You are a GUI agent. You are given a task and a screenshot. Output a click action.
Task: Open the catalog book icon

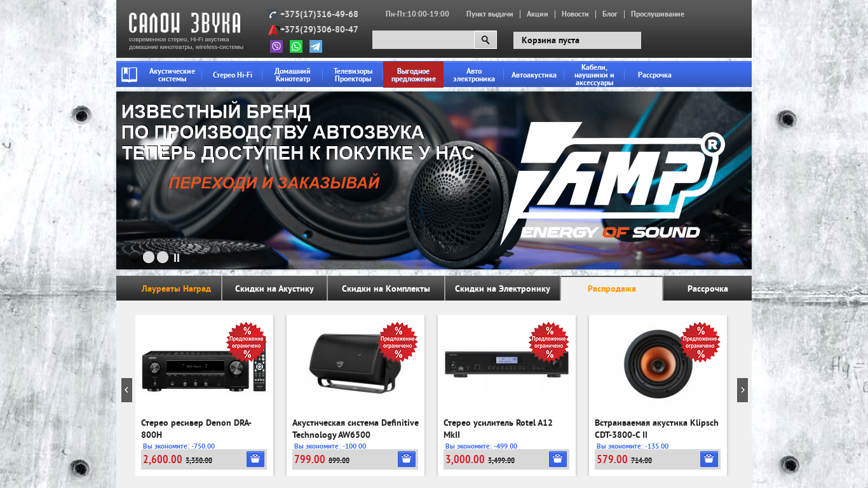(129, 75)
